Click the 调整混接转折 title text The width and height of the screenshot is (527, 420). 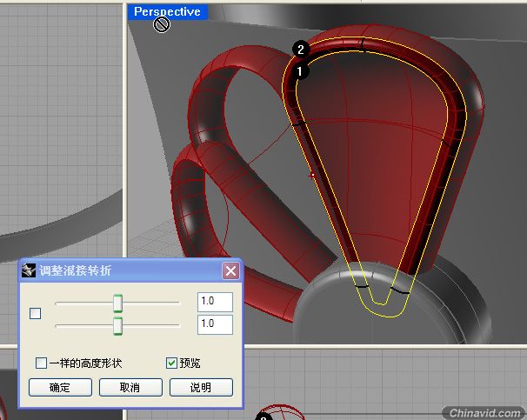pos(76,270)
